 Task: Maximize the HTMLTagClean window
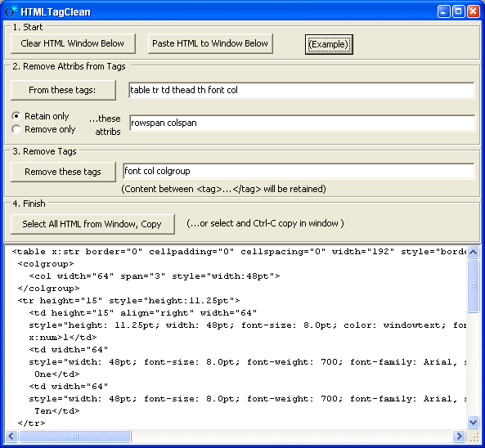(x=459, y=11)
